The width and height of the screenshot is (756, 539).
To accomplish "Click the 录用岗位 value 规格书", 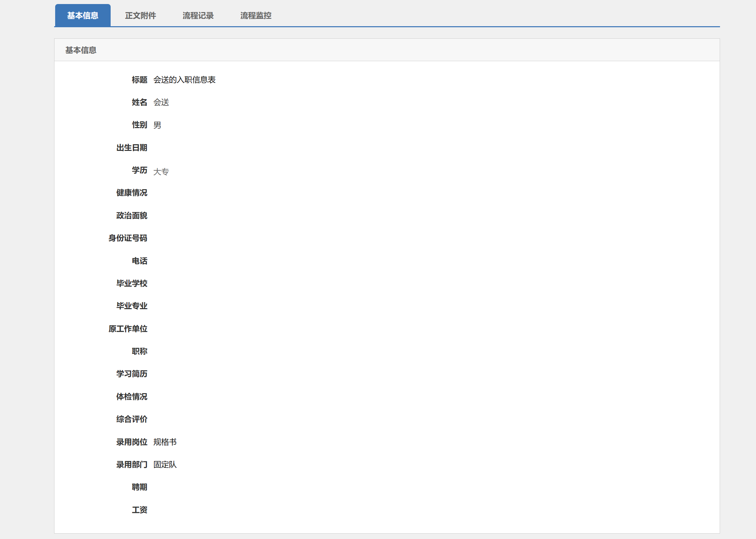I will pyautogui.click(x=165, y=442).
